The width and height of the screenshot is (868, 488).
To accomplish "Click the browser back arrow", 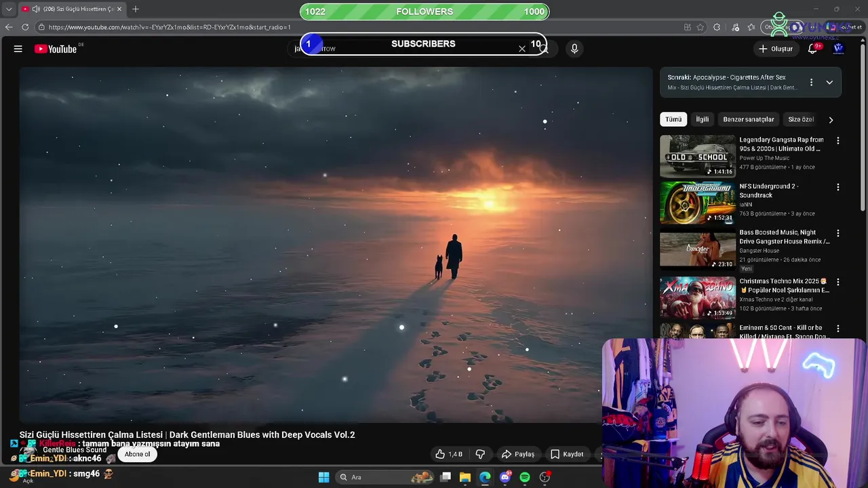I will [9, 27].
